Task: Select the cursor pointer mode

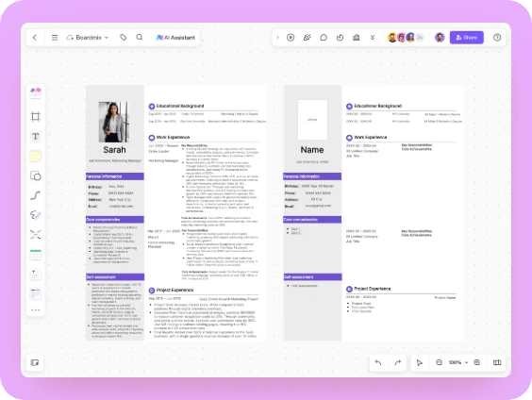Action: coord(420,362)
